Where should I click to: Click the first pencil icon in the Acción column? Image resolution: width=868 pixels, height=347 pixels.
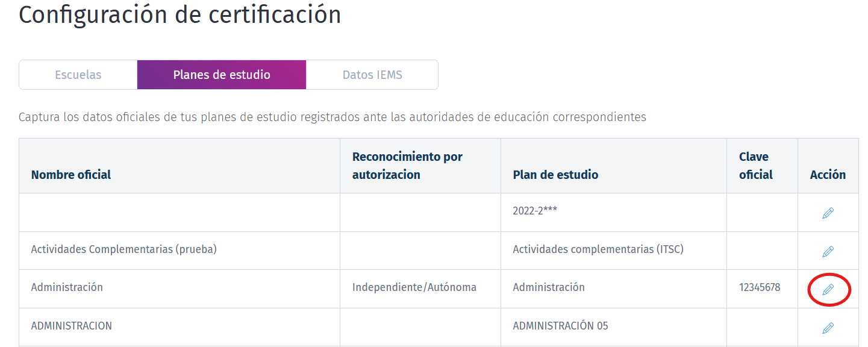[x=828, y=212]
